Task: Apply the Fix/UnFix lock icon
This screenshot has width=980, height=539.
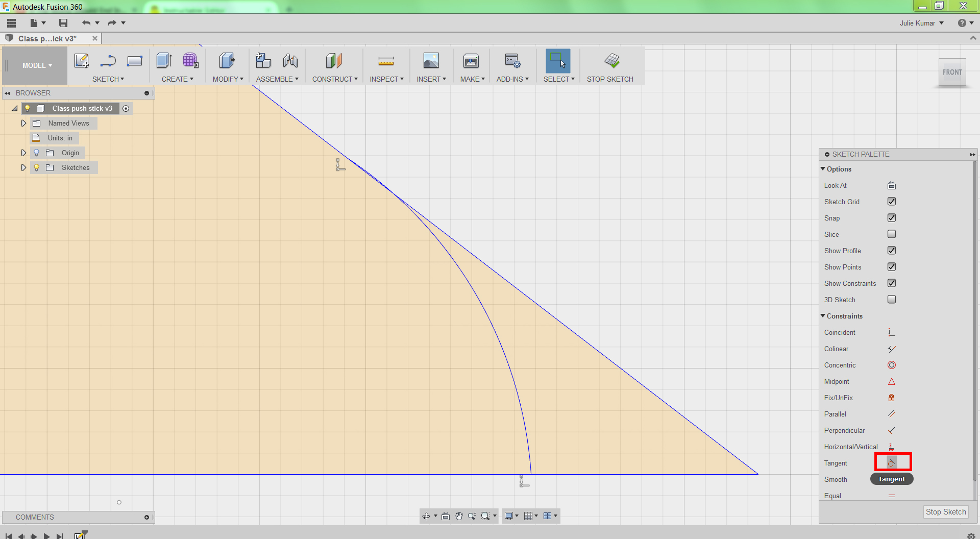Action: pos(892,398)
